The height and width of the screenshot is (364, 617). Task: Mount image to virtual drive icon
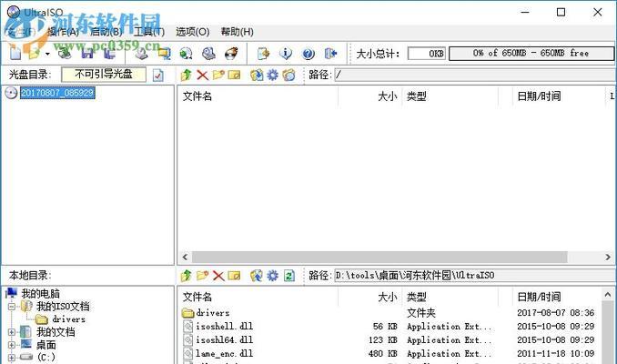[x=209, y=53]
